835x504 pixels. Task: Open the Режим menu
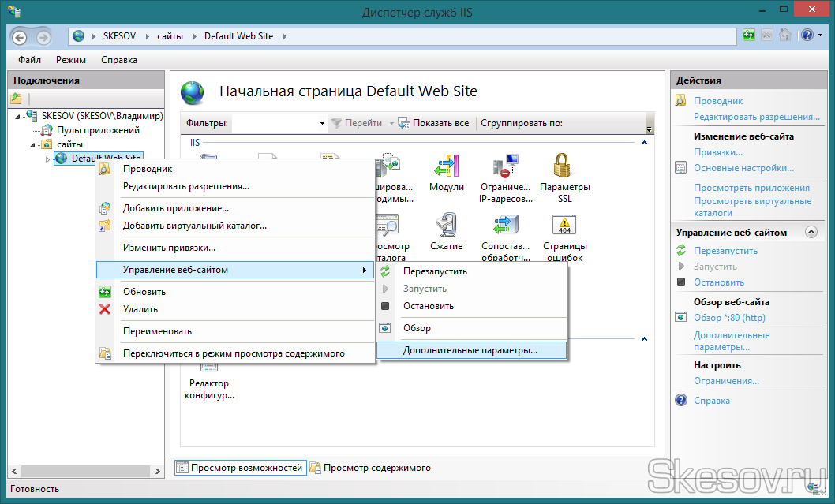click(x=71, y=60)
